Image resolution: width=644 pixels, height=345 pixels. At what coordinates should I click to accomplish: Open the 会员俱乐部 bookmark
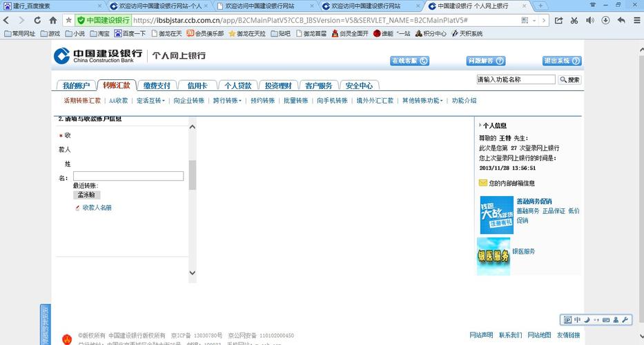click(205, 33)
